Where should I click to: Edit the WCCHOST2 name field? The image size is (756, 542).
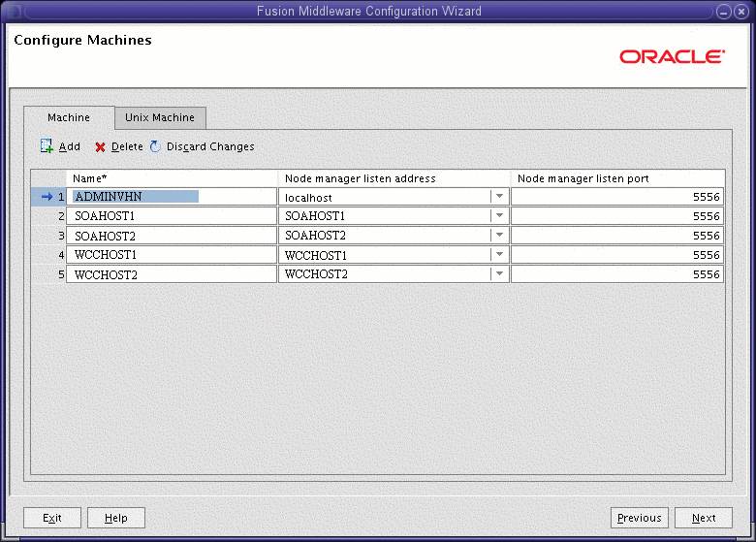point(172,273)
